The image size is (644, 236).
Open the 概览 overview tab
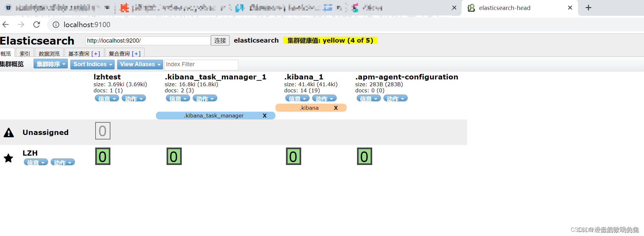[6, 53]
